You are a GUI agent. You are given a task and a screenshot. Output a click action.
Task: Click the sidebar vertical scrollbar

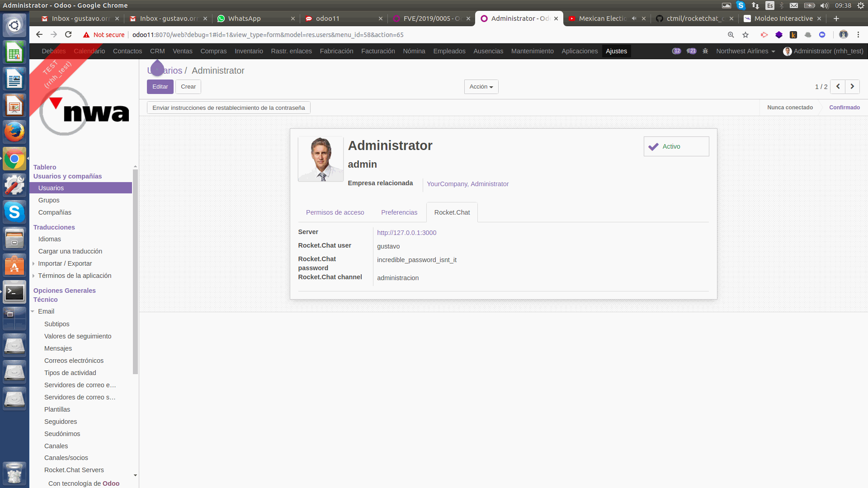[x=135, y=271]
